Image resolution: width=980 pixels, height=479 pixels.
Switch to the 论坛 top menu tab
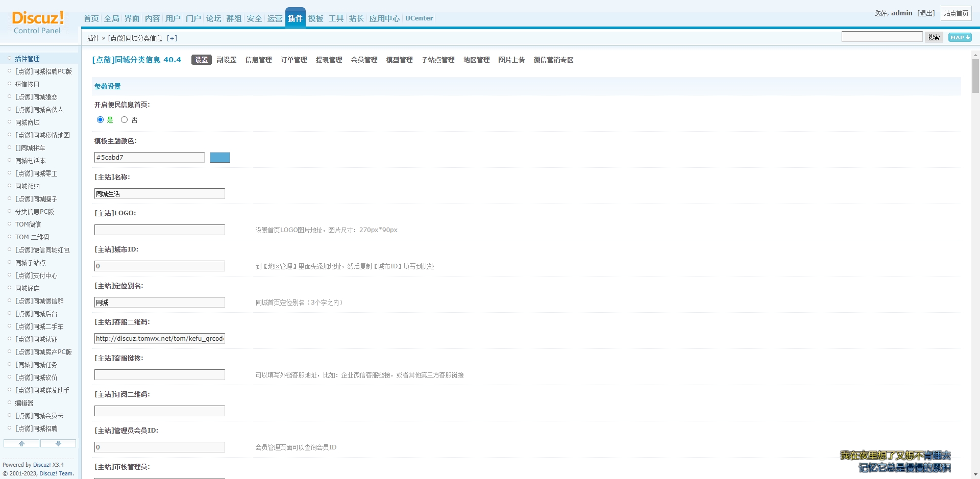213,18
